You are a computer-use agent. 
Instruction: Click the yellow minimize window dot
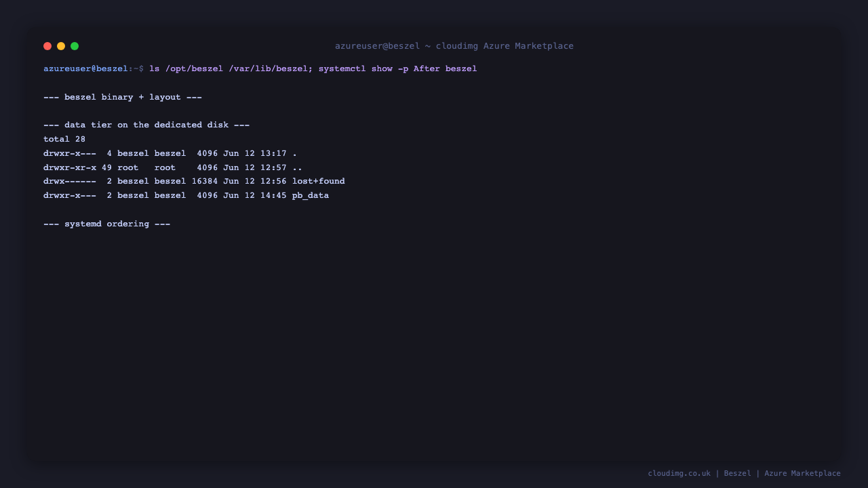click(61, 46)
